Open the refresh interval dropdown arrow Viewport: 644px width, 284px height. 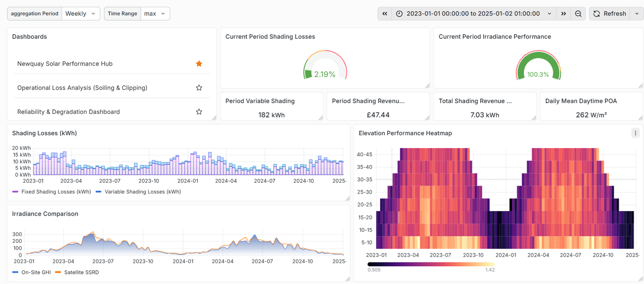(637, 14)
